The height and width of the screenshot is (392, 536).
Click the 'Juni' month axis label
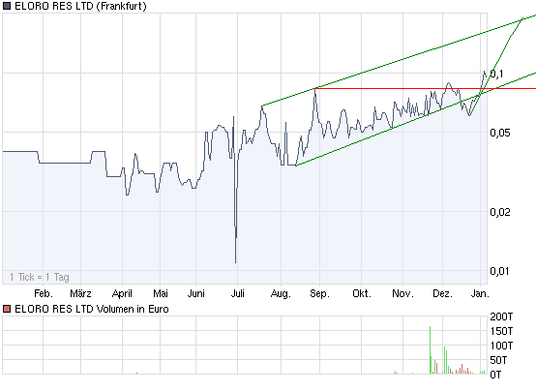pyautogui.click(x=195, y=293)
